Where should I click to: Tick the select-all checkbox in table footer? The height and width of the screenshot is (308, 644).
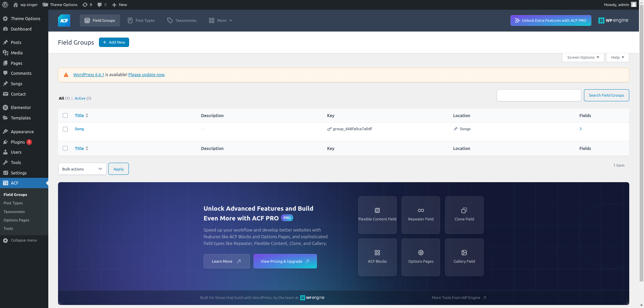pyautogui.click(x=65, y=148)
